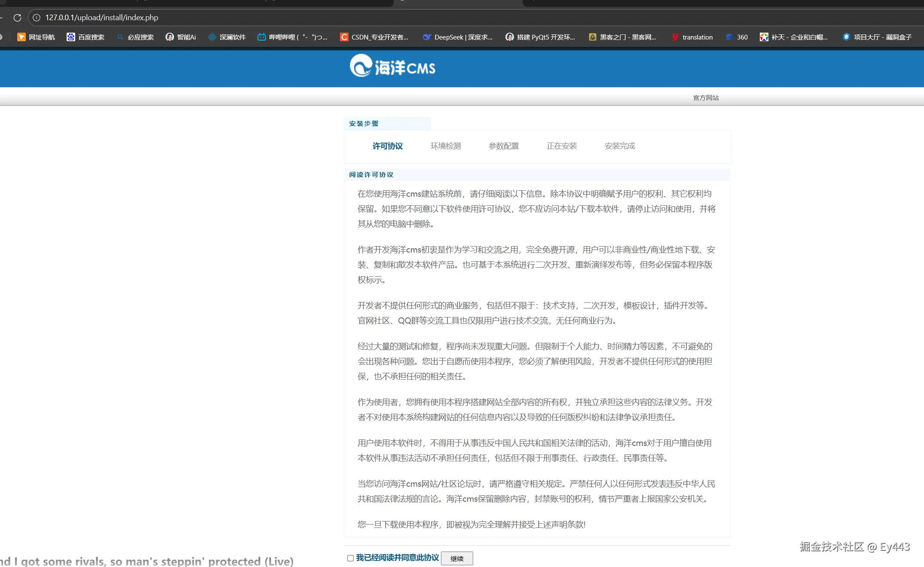924x567 pixels.
Task: Open the 必应搜索 bookmark
Action: tap(135, 37)
